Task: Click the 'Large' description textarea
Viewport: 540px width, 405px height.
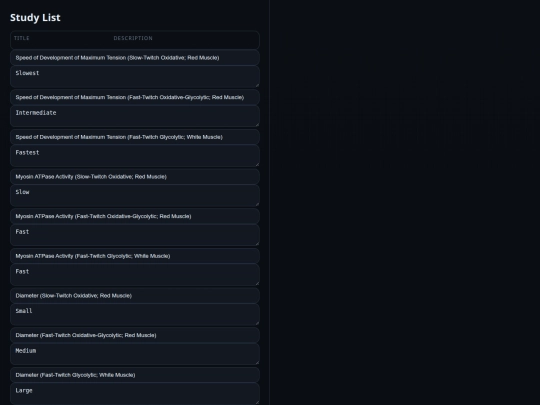Action: 135,394
